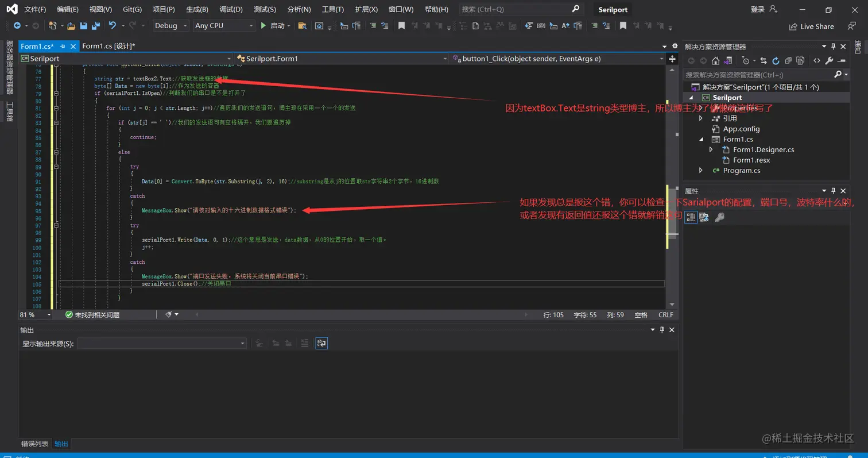Expand the Form1.Designer.cs node
The width and height of the screenshot is (868, 458).
pos(711,149)
